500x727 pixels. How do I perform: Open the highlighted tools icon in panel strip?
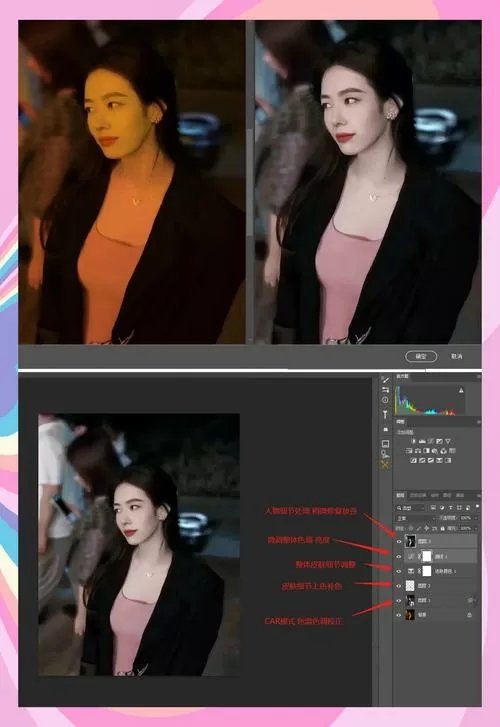385,463
